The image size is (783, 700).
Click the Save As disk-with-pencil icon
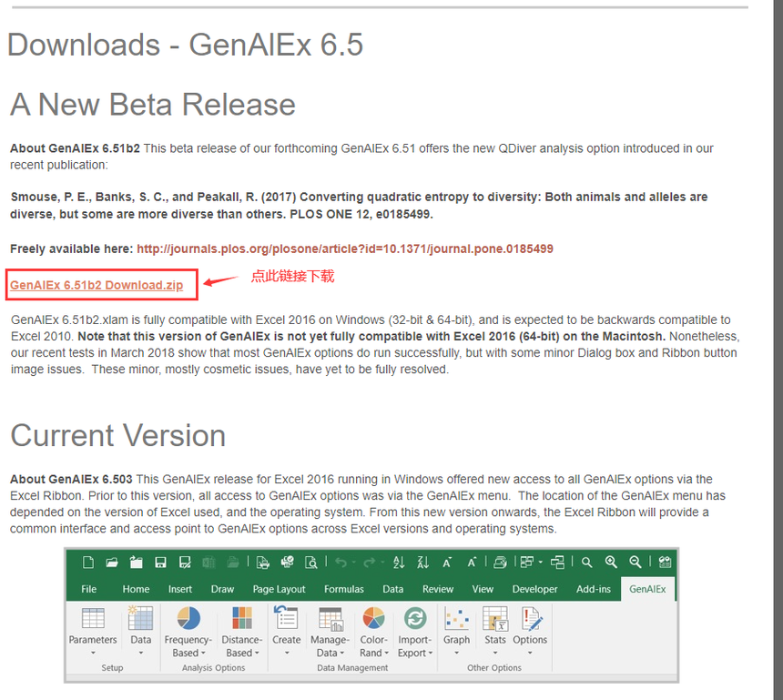tap(185, 563)
